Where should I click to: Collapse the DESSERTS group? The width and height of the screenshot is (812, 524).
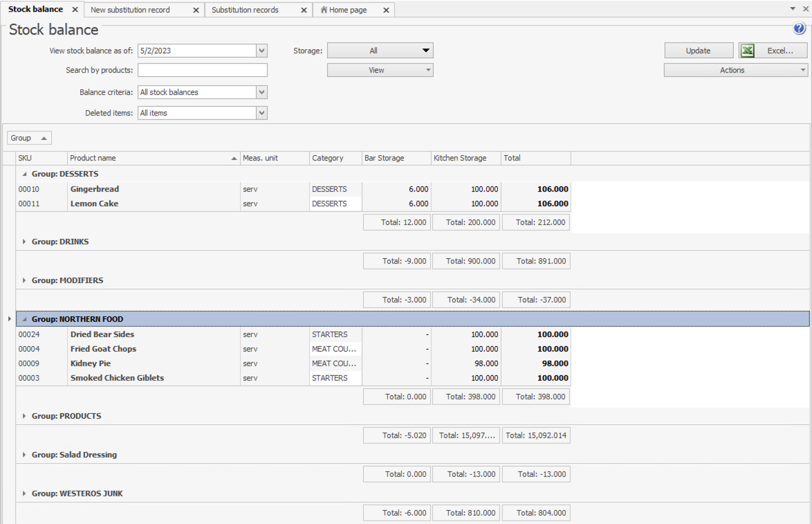[x=25, y=174]
